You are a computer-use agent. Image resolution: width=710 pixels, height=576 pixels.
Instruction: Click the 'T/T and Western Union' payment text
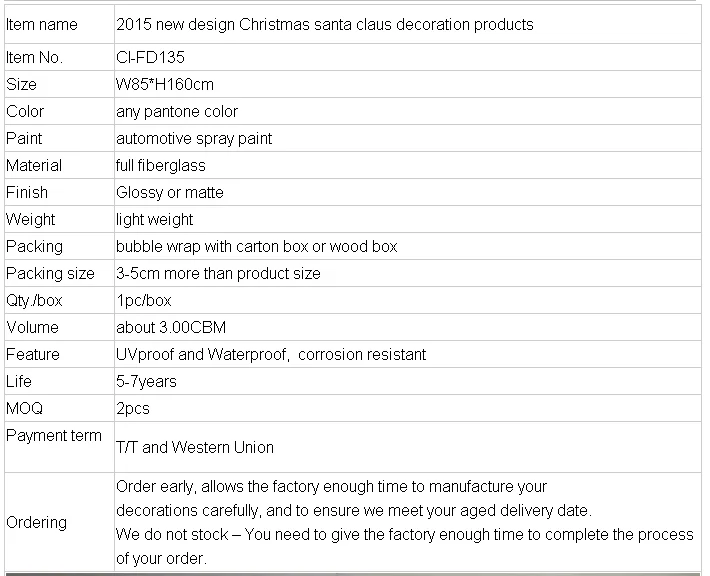pos(195,447)
